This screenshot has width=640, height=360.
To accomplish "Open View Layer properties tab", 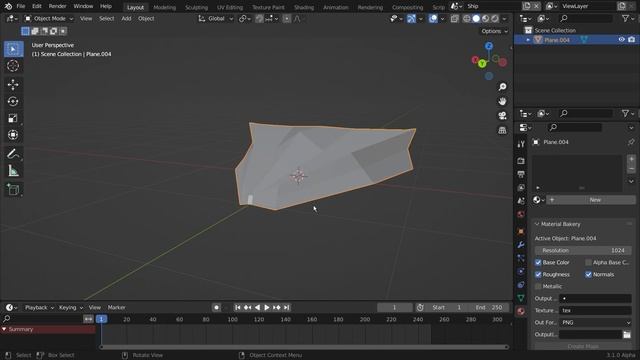I will click(x=521, y=188).
